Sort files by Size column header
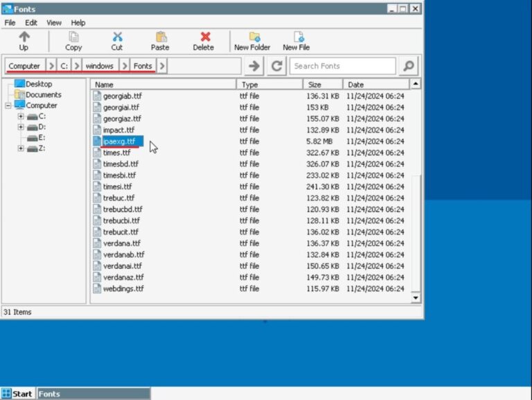 tap(323, 85)
